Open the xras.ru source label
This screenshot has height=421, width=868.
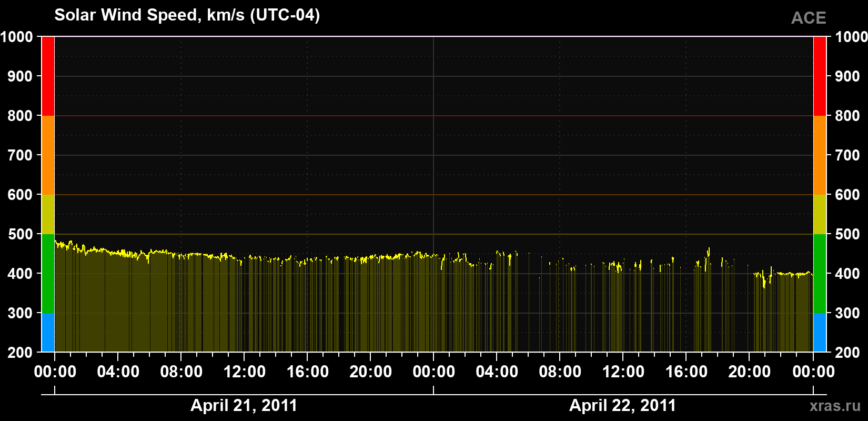click(x=835, y=406)
